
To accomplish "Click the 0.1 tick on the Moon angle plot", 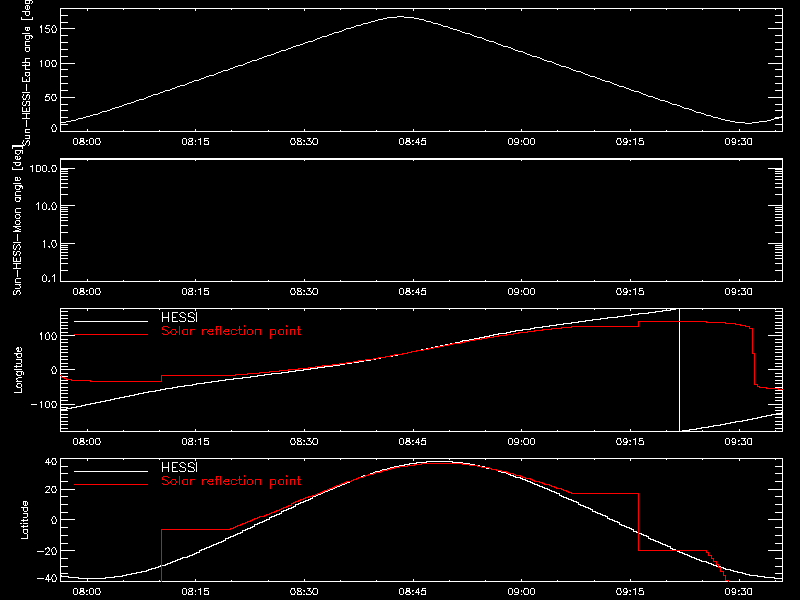I will click(49, 279).
